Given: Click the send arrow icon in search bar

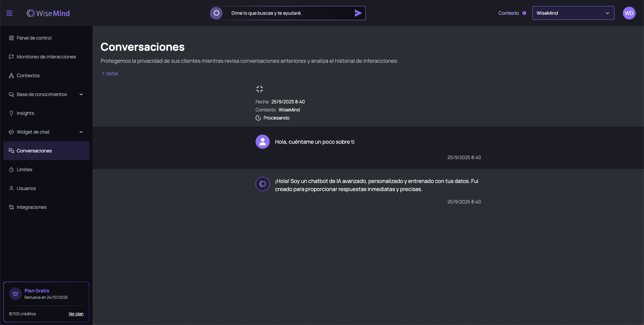Looking at the screenshot, I should tap(358, 13).
